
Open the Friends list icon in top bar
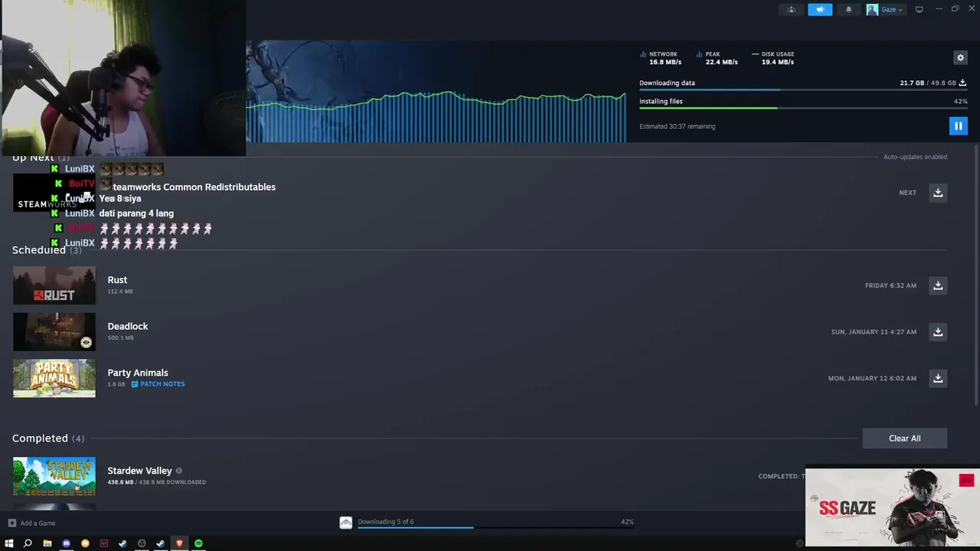coord(792,9)
